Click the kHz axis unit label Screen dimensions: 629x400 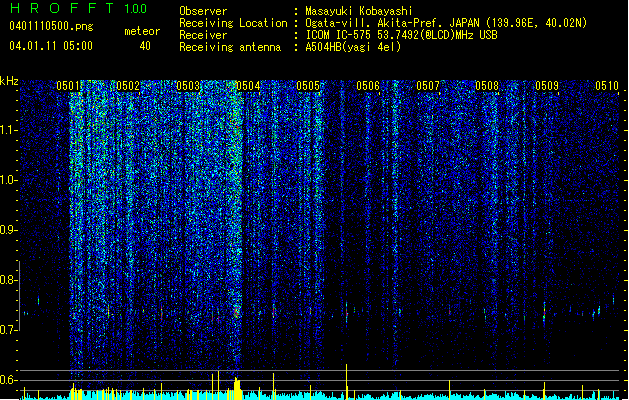pyautogui.click(x=9, y=81)
